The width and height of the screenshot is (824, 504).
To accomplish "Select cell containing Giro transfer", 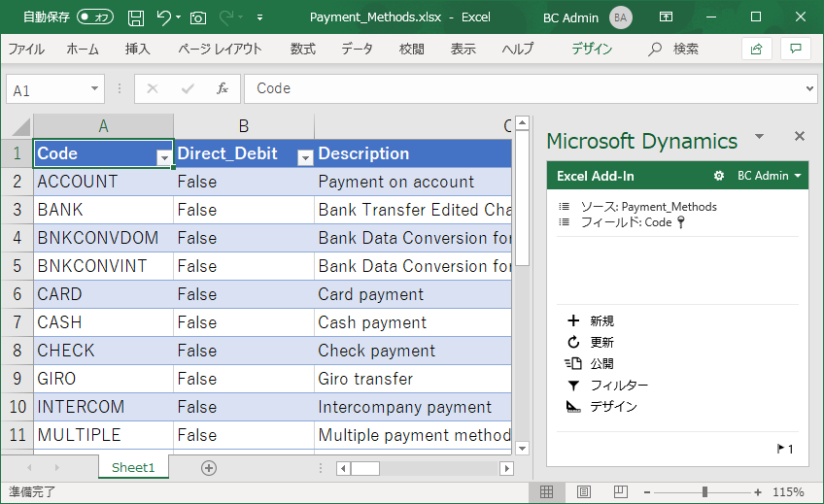I will pyautogui.click(x=413, y=379).
